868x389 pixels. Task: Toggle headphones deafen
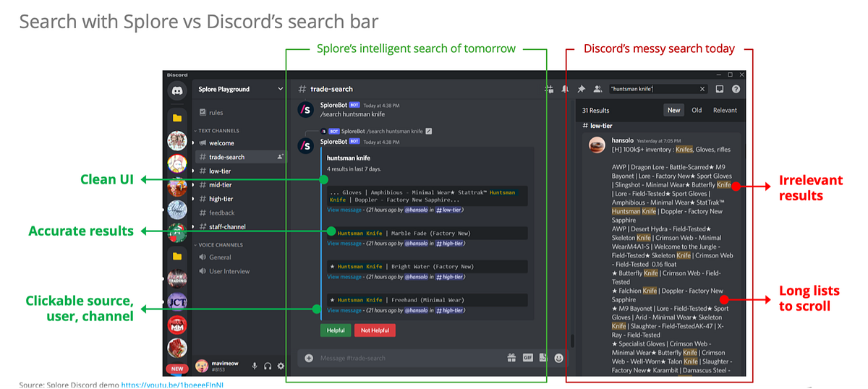click(267, 366)
